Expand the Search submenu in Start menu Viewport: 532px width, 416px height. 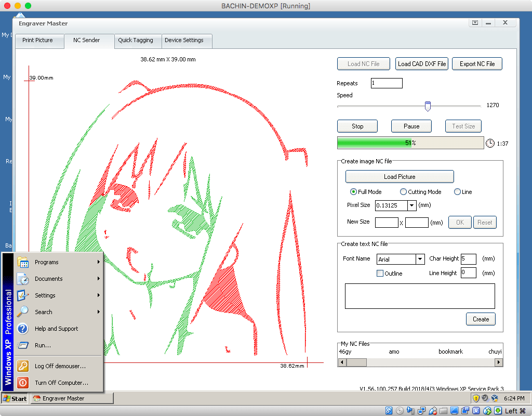58,312
